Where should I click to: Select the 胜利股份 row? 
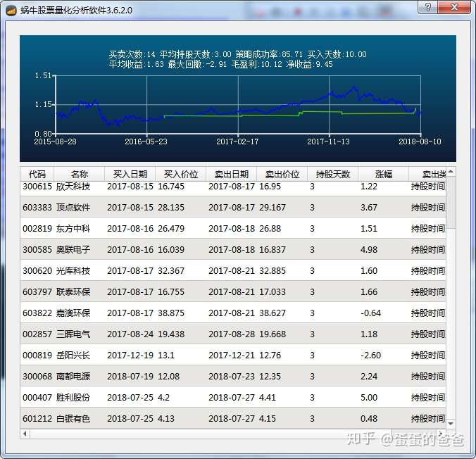coord(233,397)
